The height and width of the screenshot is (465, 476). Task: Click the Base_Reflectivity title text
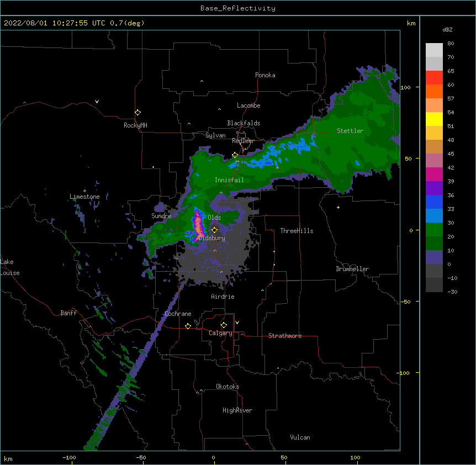pyautogui.click(x=238, y=8)
